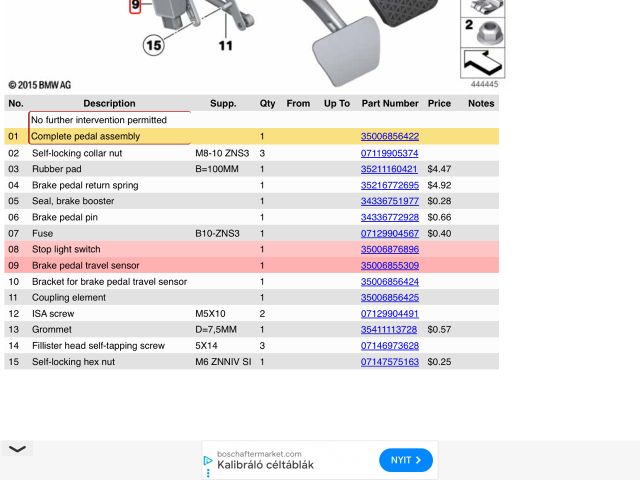Click the Description column header
Screen dimensions: 640x480
[109, 103]
